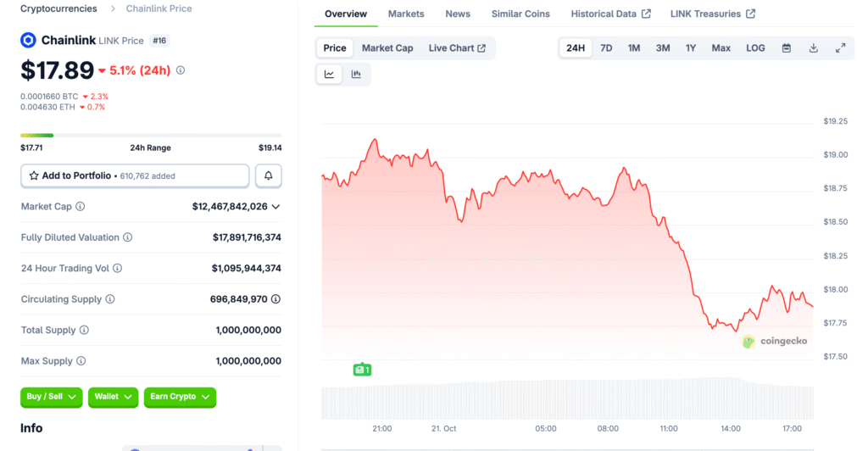The height and width of the screenshot is (451, 868).
Task: Click info icon beside Circulating Supply value
Action: pyautogui.click(x=275, y=299)
